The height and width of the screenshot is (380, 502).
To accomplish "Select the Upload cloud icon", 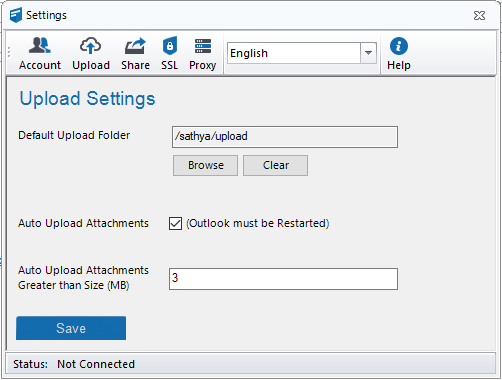I will pyautogui.click(x=90, y=46).
